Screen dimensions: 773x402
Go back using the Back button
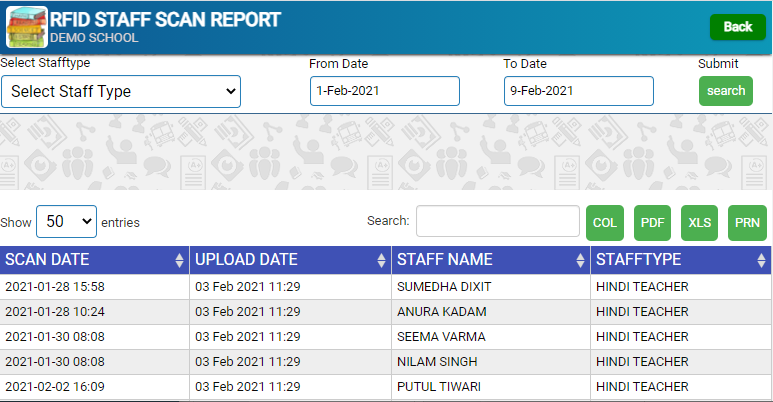click(x=738, y=27)
